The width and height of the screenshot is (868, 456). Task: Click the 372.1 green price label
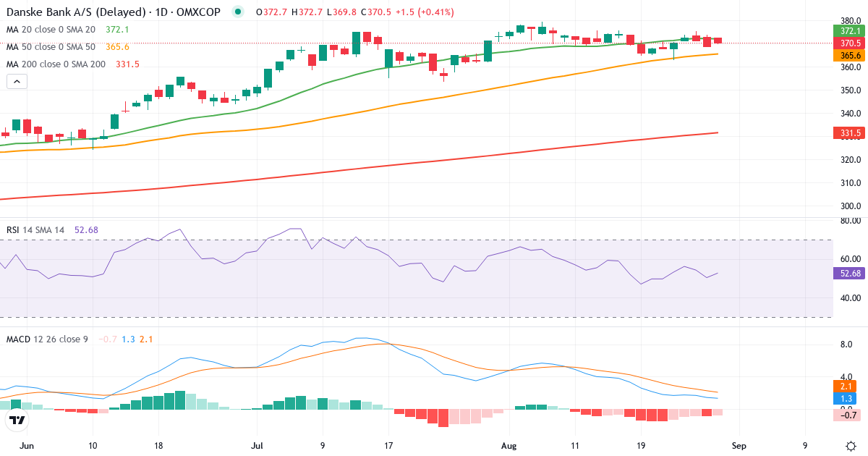tap(850, 30)
